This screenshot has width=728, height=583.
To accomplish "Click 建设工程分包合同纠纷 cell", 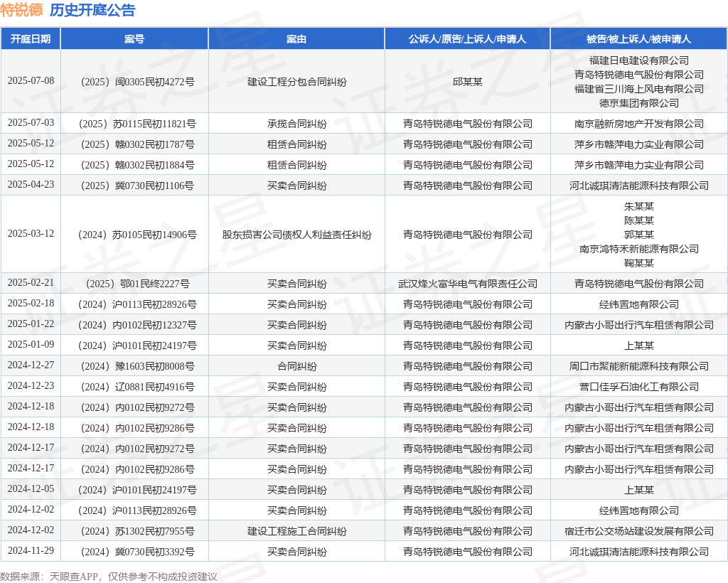I will pos(296,82).
